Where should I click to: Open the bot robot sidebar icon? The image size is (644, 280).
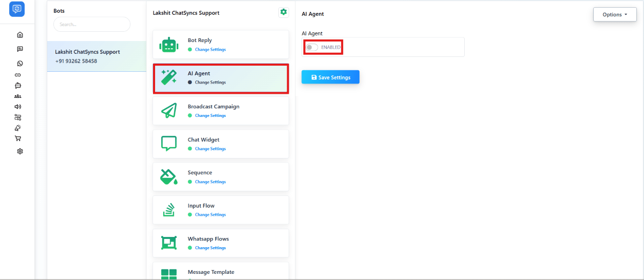18,85
